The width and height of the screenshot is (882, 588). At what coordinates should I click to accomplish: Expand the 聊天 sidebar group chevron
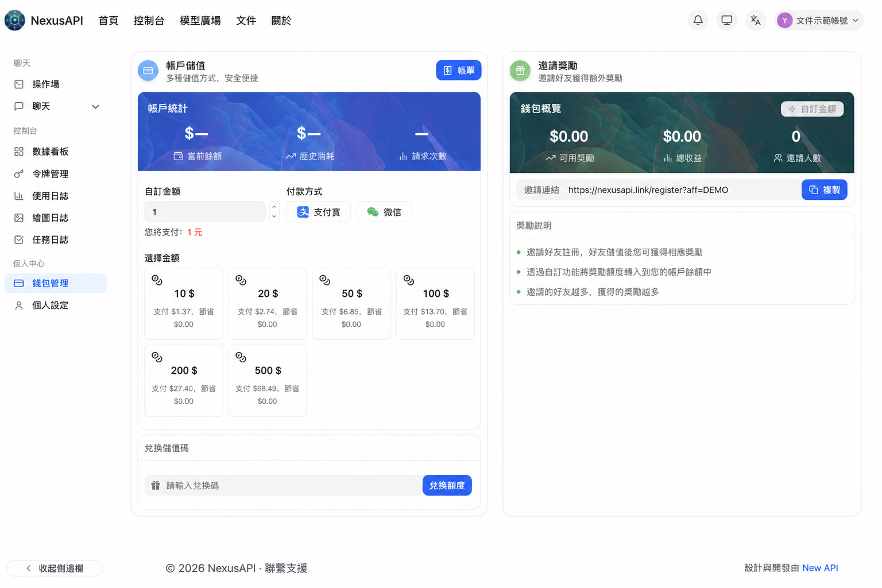[x=95, y=107]
